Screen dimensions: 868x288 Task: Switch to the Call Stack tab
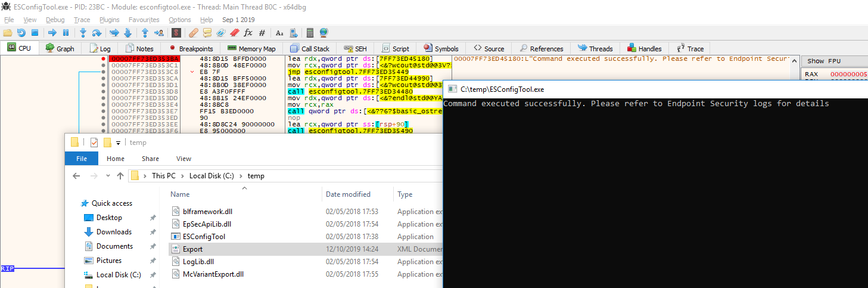(309, 48)
